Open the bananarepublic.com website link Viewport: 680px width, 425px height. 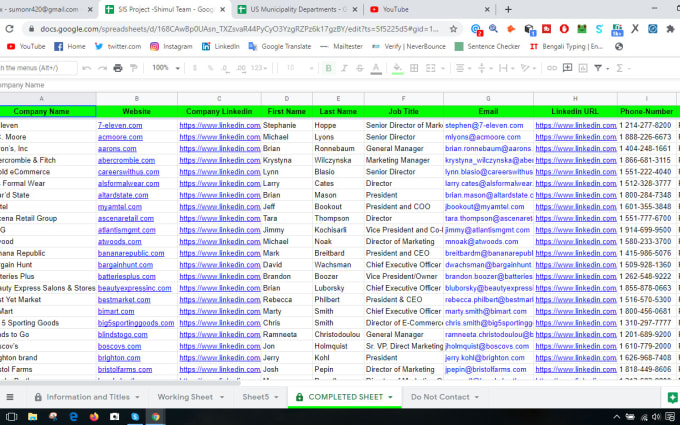[131, 253]
